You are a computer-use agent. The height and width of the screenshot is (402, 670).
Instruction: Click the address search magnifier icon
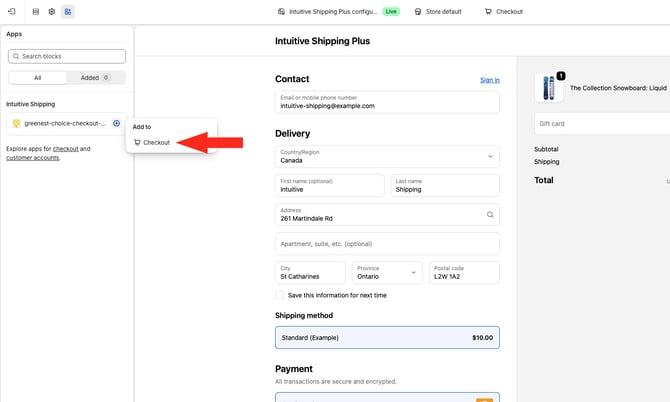click(490, 214)
